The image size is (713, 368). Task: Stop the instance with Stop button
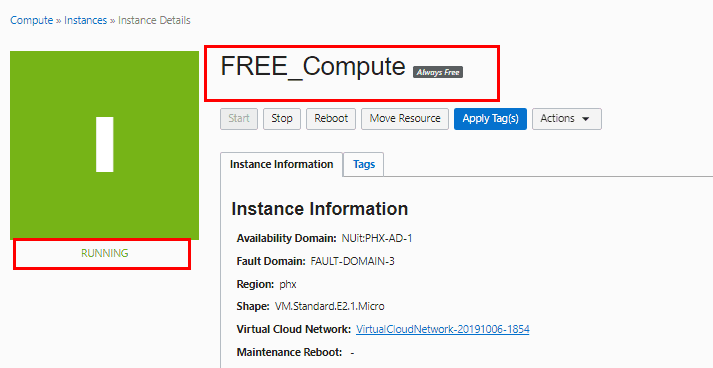pos(281,119)
